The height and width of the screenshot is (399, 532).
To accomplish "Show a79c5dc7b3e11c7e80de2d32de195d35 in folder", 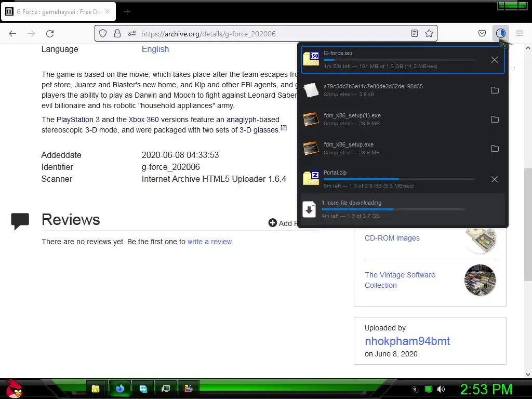I will point(495,90).
